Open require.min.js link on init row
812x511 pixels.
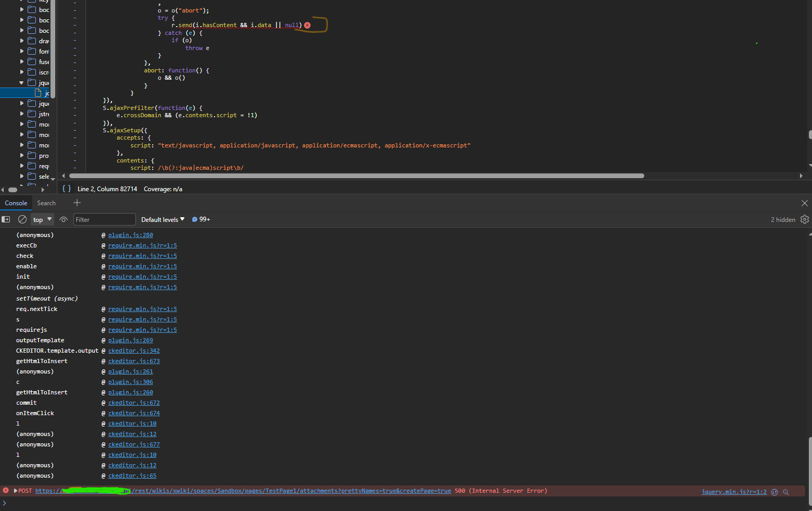coord(143,277)
